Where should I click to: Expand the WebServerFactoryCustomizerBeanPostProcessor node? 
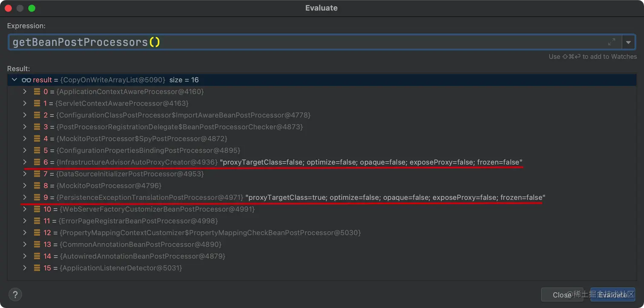pyautogui.click(x=25, y=209)
